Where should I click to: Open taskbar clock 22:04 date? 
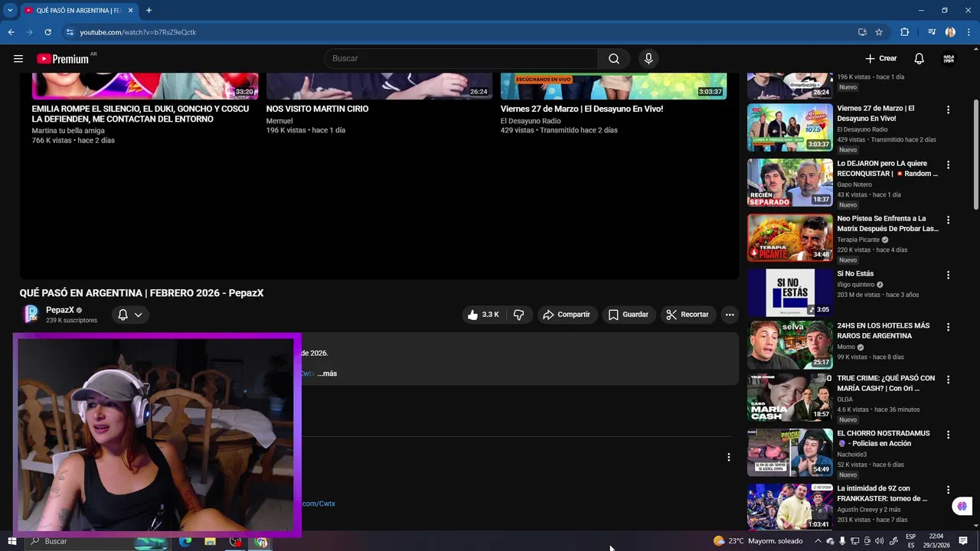pyautogui.click(x=936, y=541)
